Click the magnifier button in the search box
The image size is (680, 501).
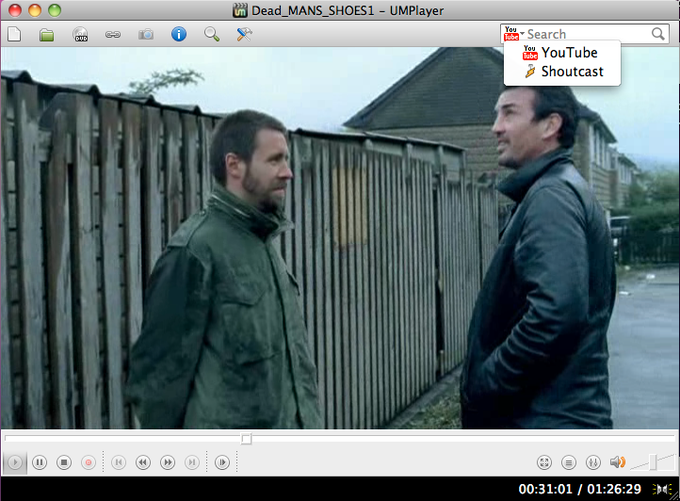coord(658,34)
